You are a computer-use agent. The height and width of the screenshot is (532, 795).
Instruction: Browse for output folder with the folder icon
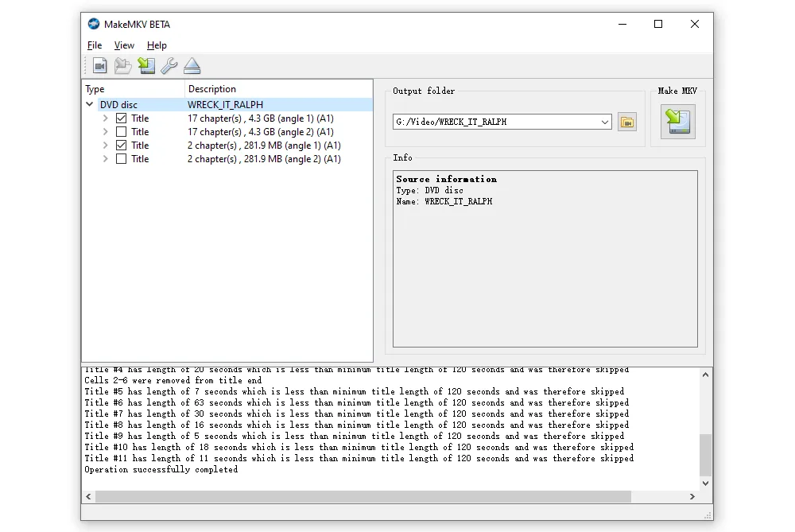click(627, 122)
